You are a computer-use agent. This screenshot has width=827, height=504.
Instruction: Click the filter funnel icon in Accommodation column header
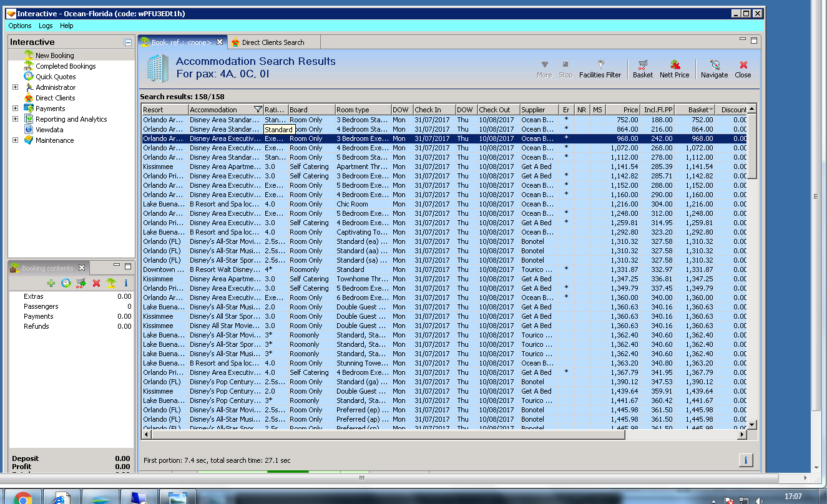pos(258,110)
